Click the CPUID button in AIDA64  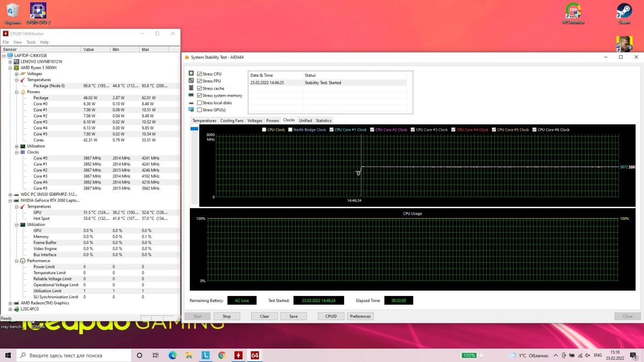(331, 316)
